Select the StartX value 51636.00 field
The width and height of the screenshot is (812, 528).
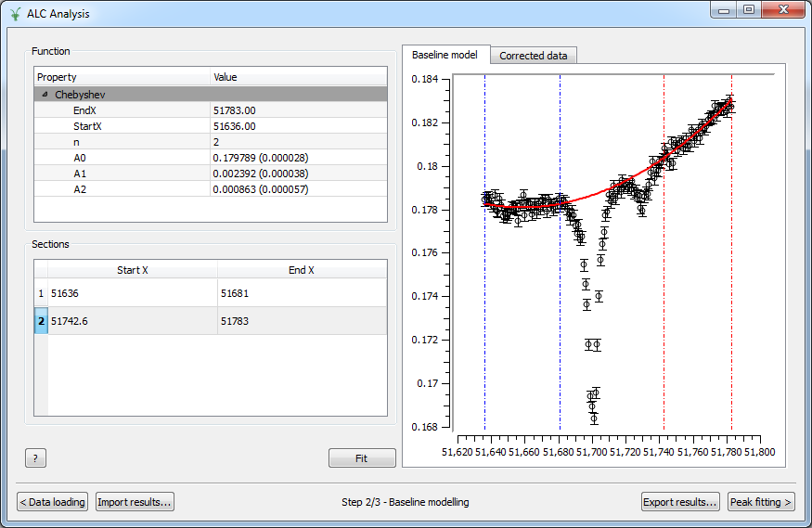(297, 125)
